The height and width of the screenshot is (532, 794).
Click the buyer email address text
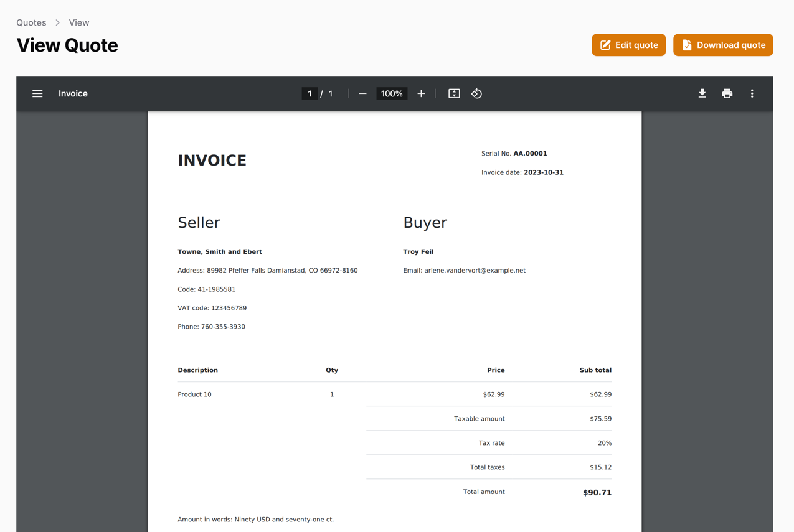pyautogui.click(x=475, y=271)
